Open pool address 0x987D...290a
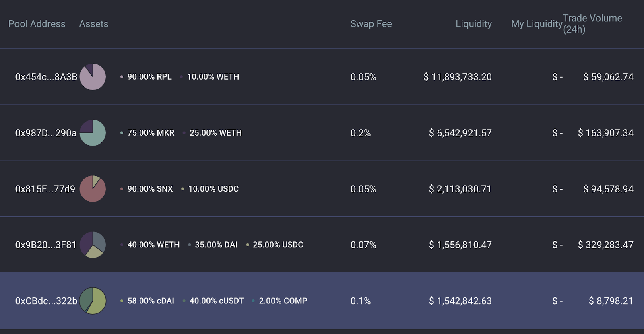The height and width of the screenshot is (334, 644). [45, 133]
